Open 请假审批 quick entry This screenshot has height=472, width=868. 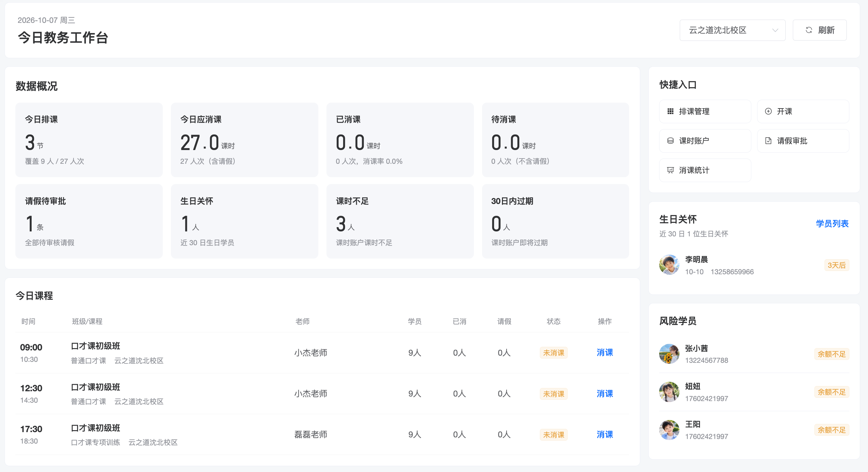click(803, 141)
